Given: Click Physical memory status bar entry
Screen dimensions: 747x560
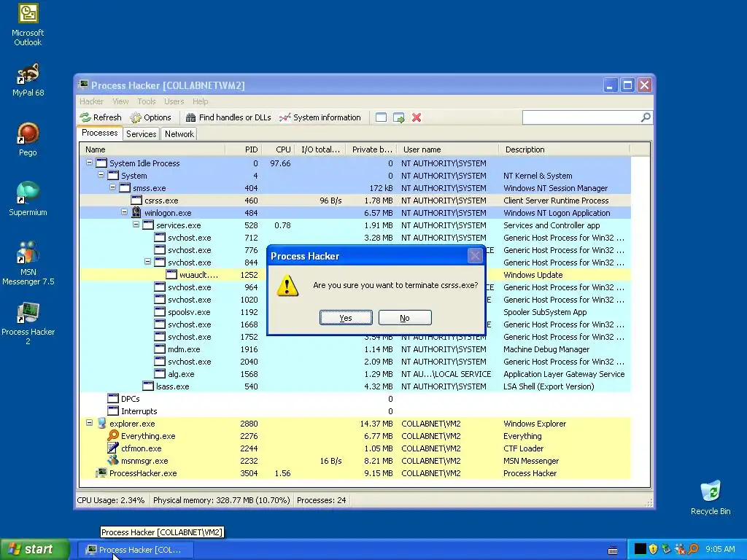Looking at the screenshot, I should (222, 500).
